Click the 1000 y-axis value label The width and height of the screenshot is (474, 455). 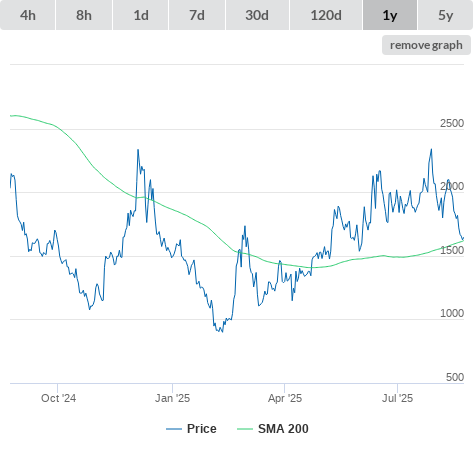[x=452, y=313]
